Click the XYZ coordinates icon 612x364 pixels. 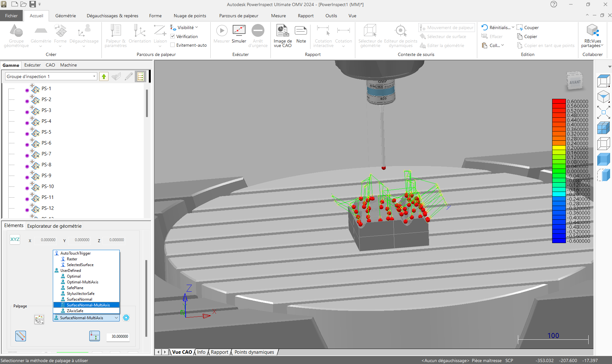pos(15,240)
